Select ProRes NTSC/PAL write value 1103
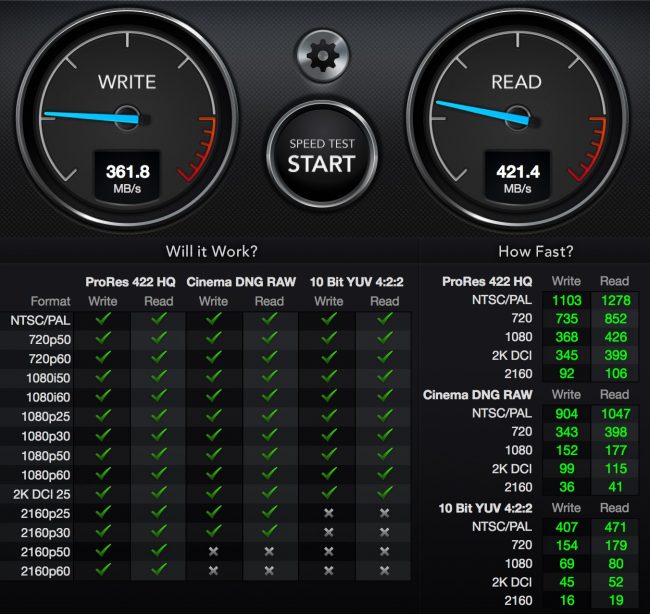The image size is (650, 614). tap(567, 300)
